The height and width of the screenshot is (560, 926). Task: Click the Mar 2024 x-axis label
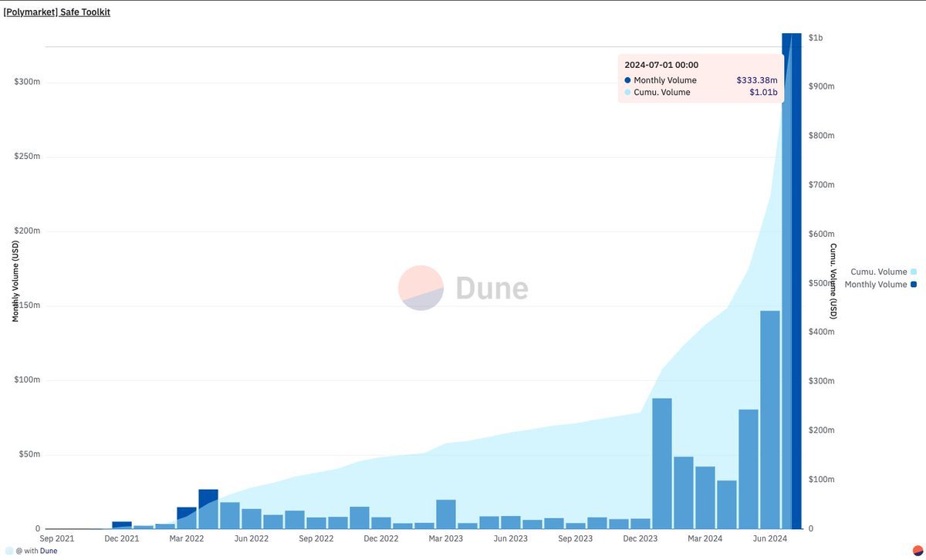(705, 539)
